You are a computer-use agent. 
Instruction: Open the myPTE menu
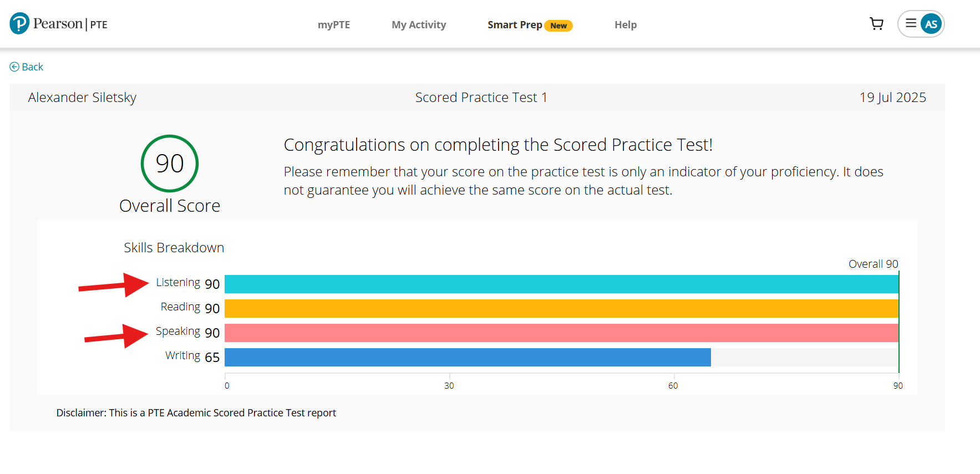tap(334, 25)
